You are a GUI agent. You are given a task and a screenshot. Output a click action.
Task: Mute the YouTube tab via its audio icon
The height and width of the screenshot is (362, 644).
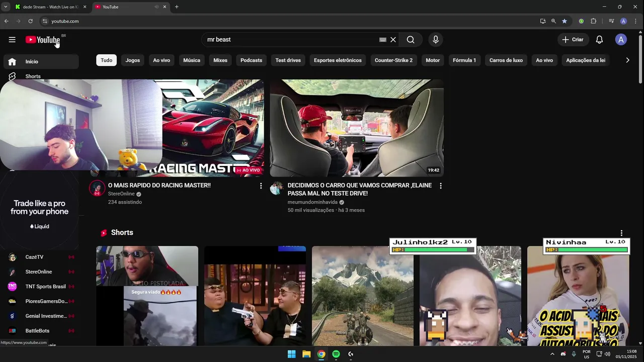coord(156,7)
